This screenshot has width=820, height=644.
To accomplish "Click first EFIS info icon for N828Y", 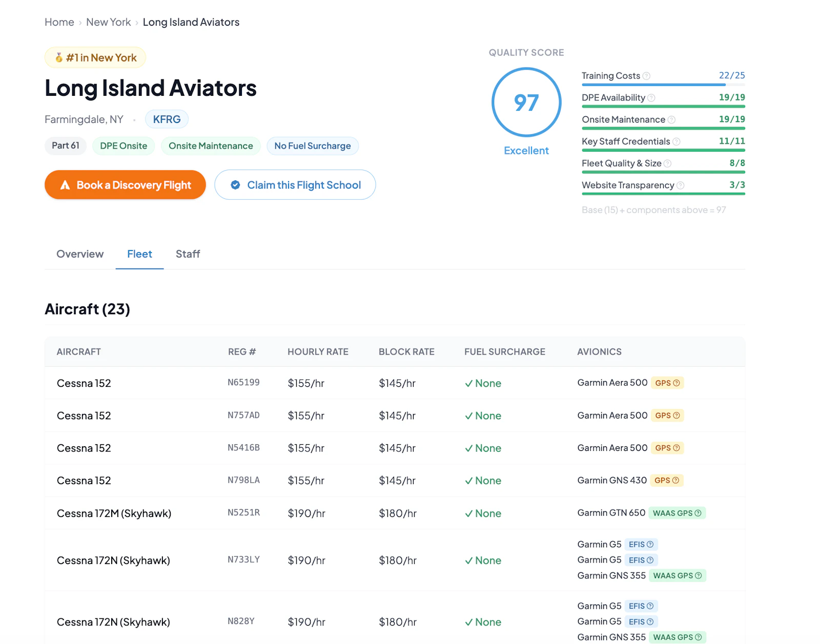I will pos(650,606).
